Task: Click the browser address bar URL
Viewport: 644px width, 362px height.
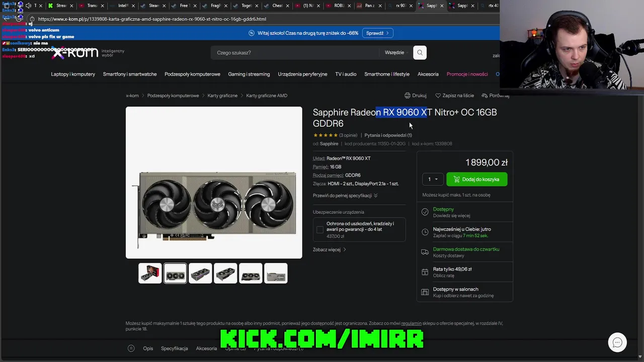Action: pos(152,19)
